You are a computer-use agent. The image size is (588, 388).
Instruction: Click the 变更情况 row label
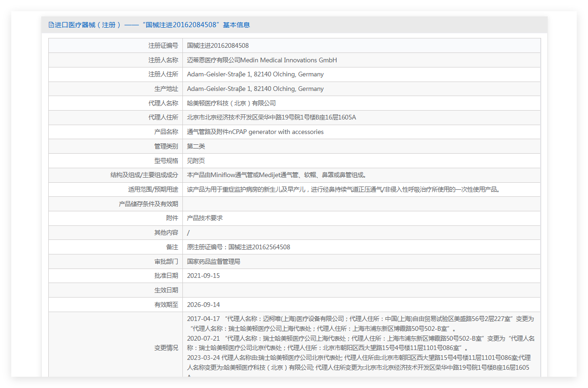(x=166, y=348)
